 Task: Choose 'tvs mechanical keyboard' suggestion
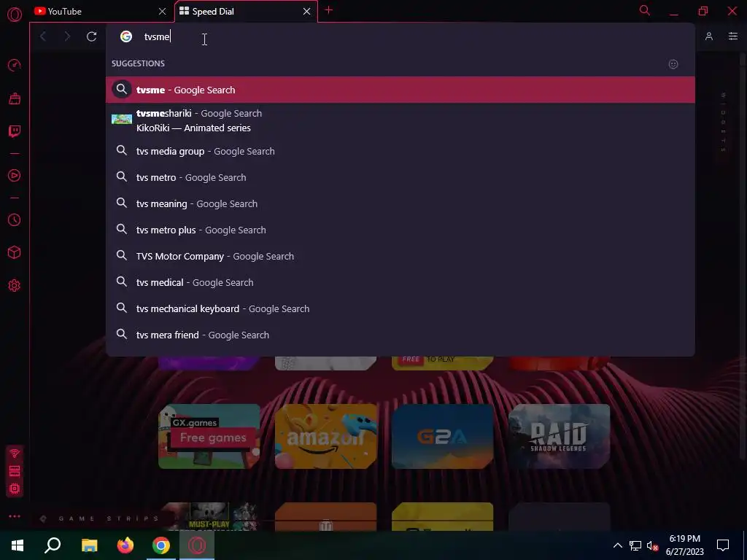coord(400,308)
